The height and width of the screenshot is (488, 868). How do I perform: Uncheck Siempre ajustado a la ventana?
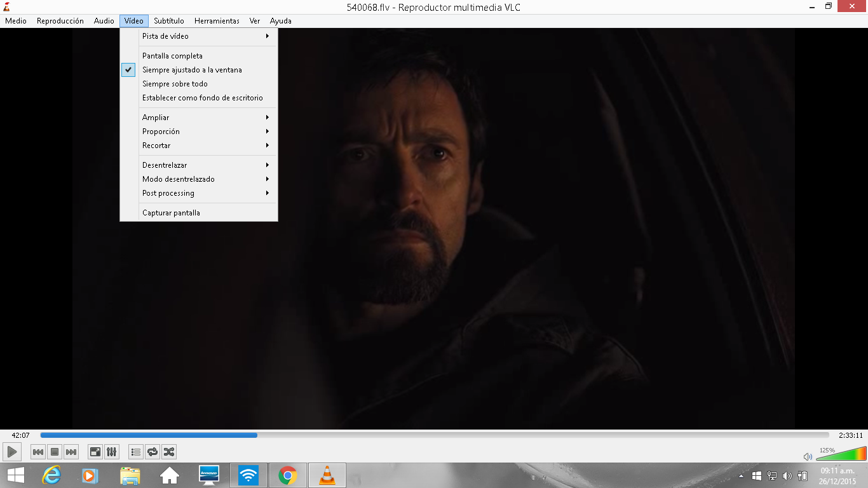199,70
